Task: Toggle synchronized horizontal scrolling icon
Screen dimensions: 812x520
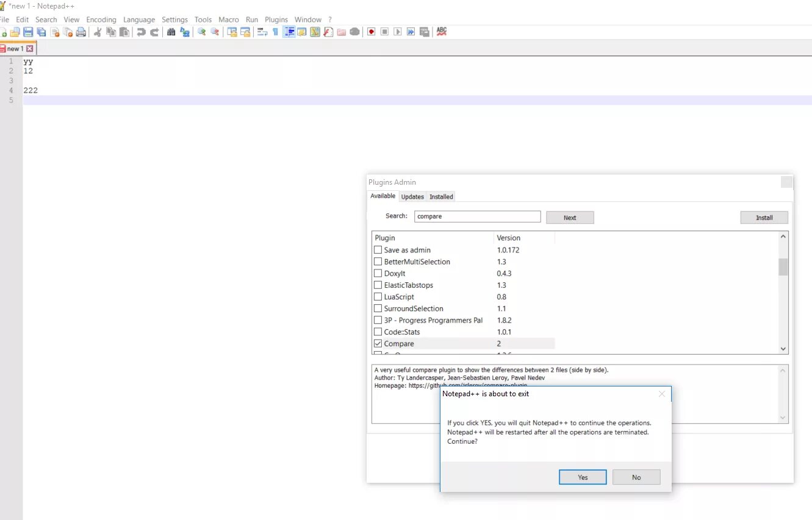Action: pyautogui.click(x=245, y=32)
